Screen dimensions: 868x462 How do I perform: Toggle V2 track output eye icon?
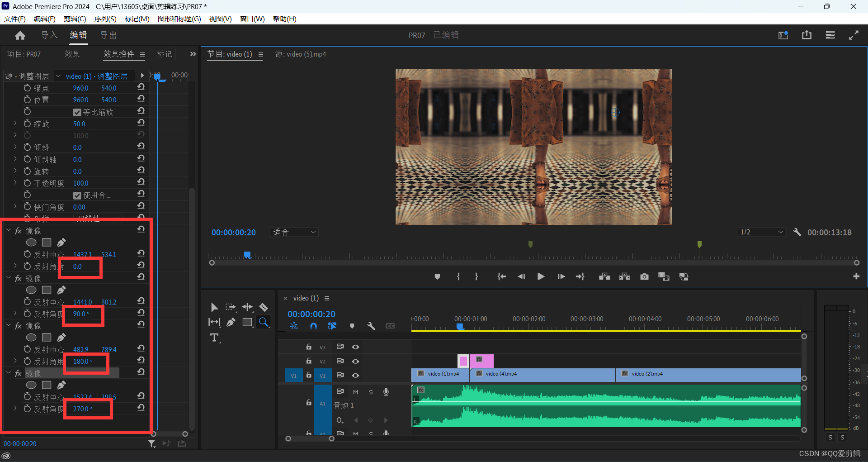(356, 361)
